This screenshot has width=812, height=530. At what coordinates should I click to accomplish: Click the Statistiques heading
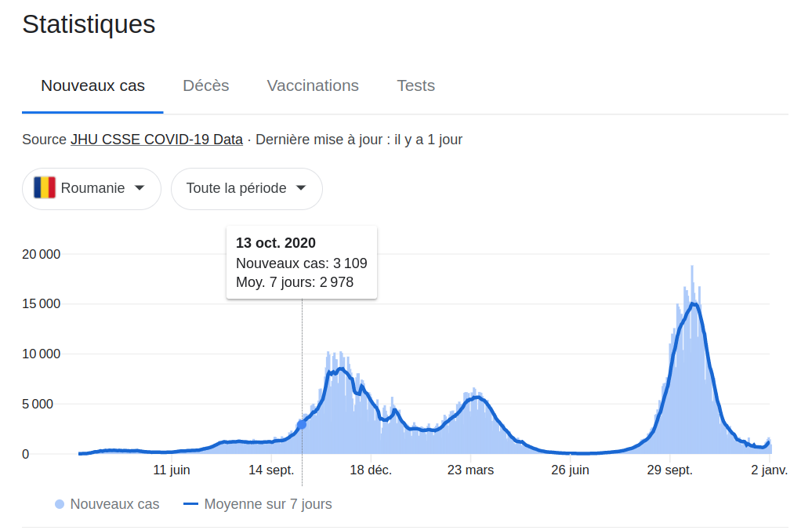(89, 24)
